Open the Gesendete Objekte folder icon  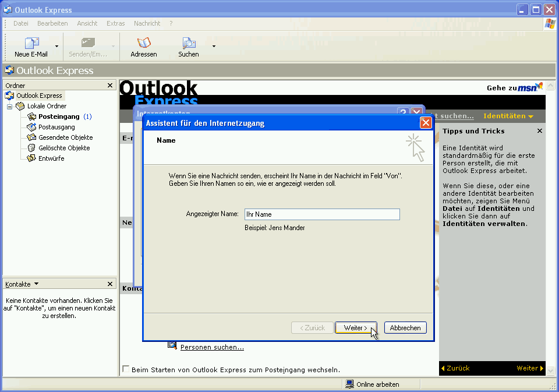click(x=32, y=137)
